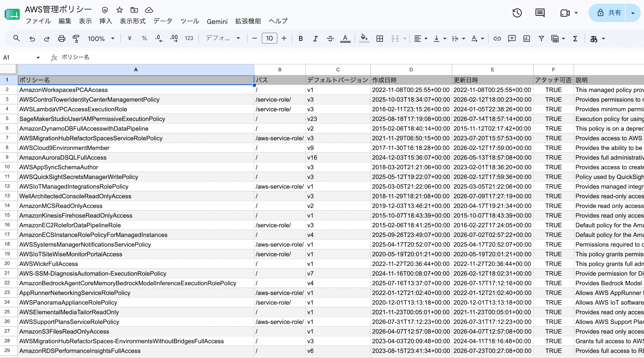644x358 pixels.
Task: Click the font size input field
Action: pyautogui.click(x=269, y=39)
